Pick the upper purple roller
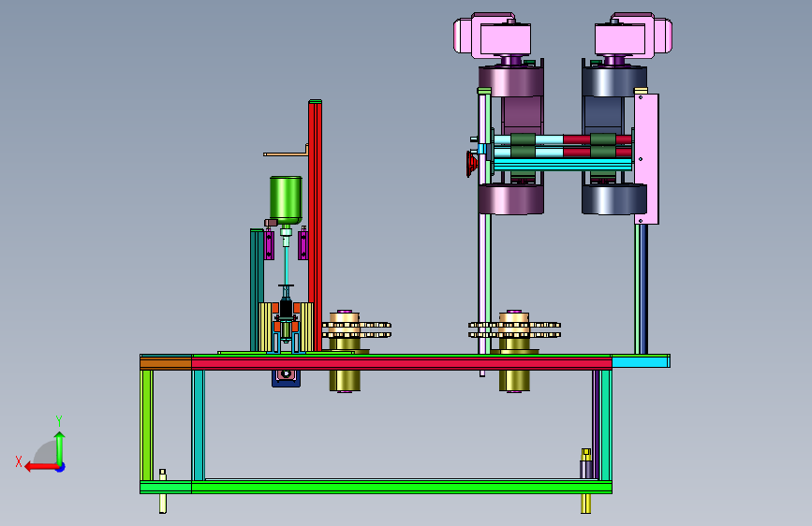Viewport: 812px width, 526px height. coord(510,80)
